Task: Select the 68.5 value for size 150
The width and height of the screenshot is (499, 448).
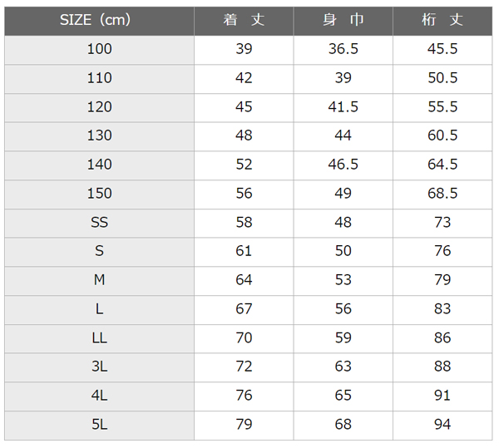Action: (442, 194)
